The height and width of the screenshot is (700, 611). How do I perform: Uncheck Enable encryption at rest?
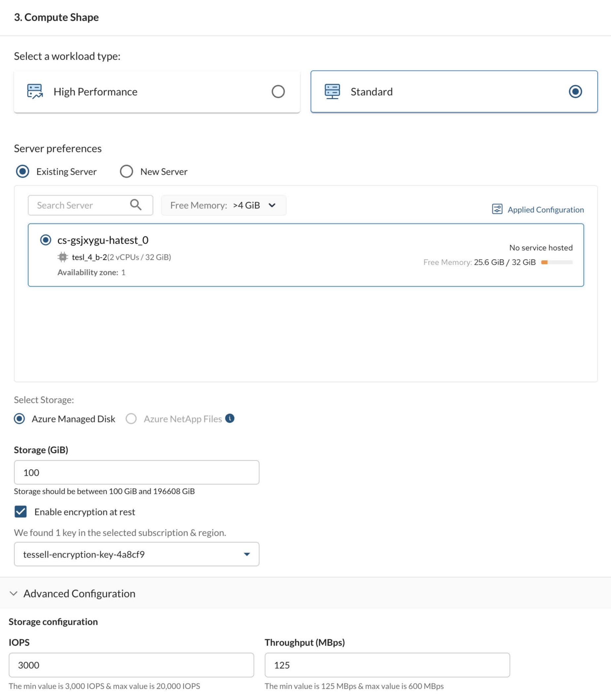point(21,511)
